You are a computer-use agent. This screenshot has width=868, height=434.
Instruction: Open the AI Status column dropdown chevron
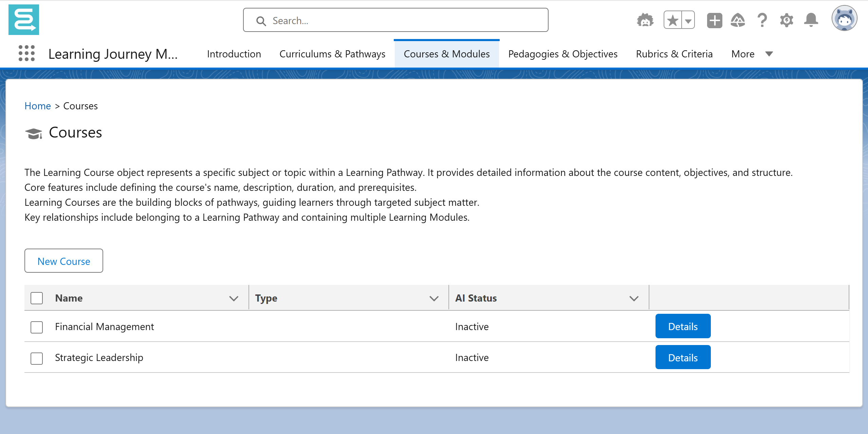click(x=633, y=299)
